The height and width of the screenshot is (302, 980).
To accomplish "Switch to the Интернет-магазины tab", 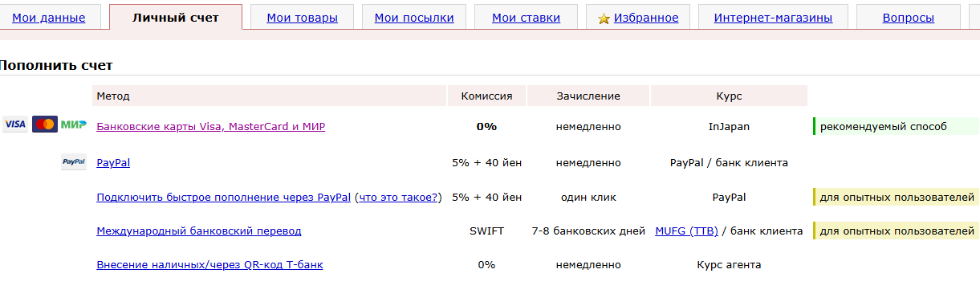I will 773,18.
